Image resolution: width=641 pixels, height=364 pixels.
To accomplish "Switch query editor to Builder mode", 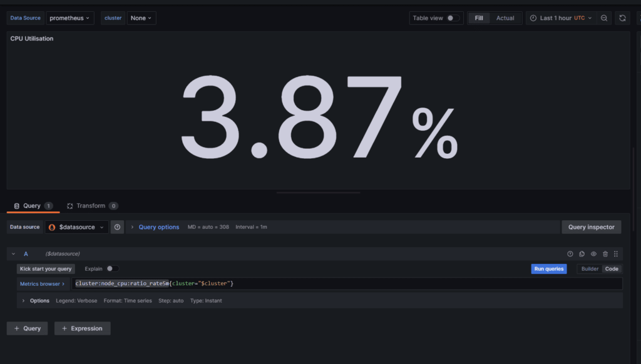I will pos(590,269).
